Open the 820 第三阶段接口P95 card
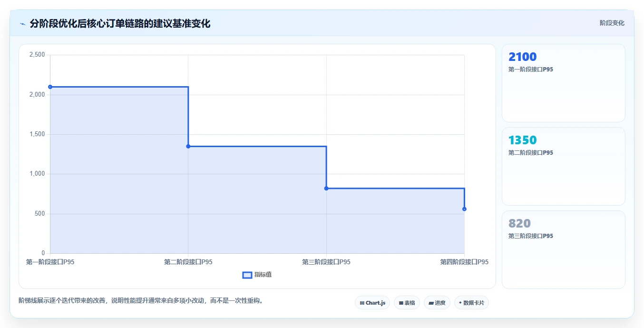Screen dimensions: 644x328 point(563,250)
